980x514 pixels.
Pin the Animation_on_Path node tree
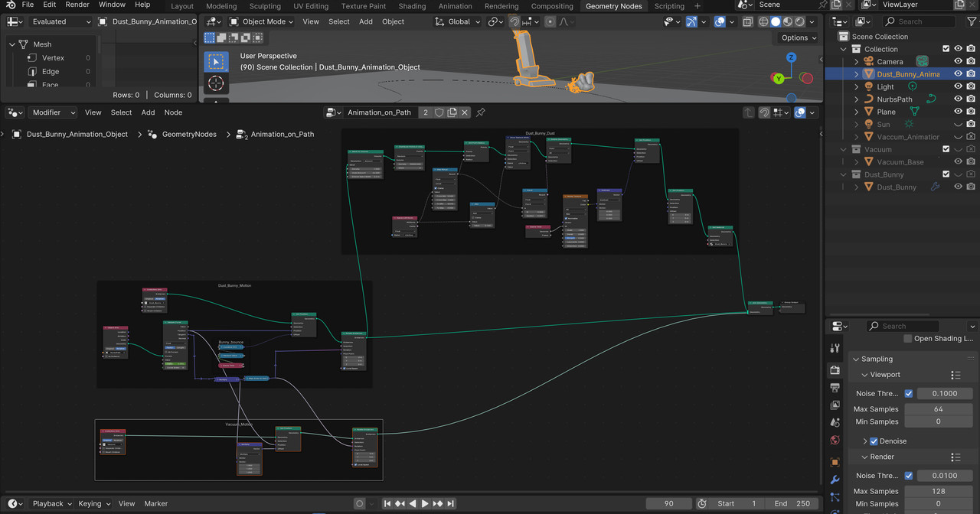481,112
